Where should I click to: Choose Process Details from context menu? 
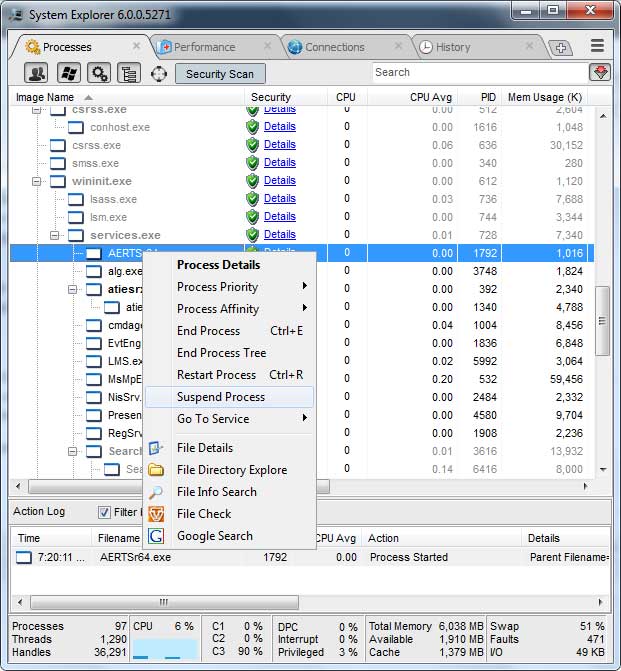click(229, 265)
